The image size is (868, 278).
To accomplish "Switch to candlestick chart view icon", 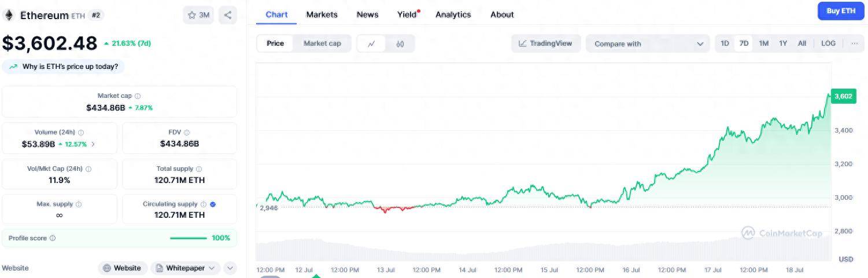I will (x=400, y=43).
